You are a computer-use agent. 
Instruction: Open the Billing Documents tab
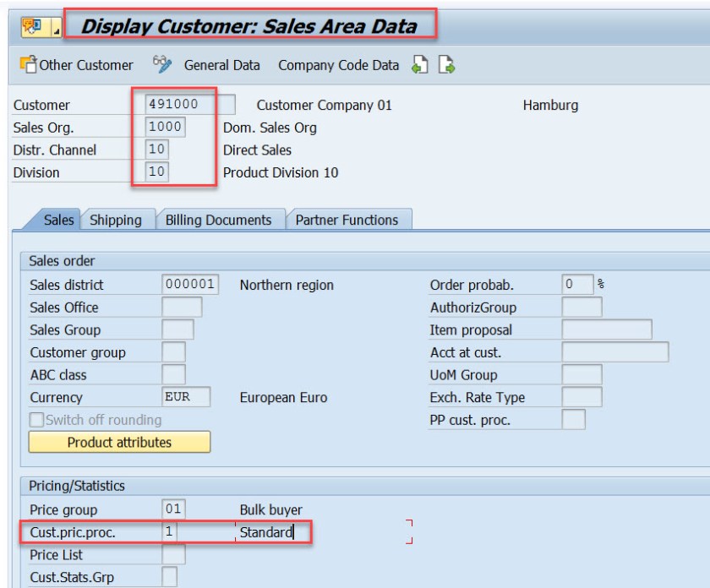tap(218, 220)
